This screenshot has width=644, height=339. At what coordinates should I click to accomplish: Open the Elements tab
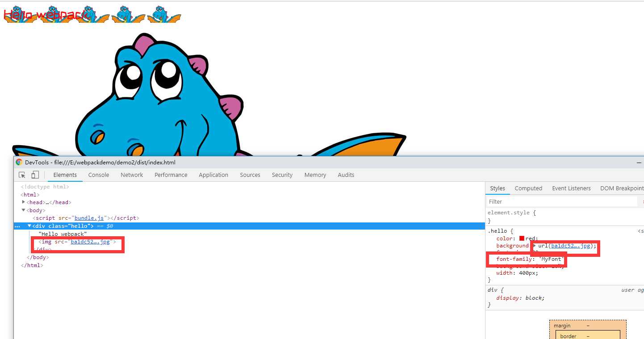pyautogui.click(x=65, y=175)
